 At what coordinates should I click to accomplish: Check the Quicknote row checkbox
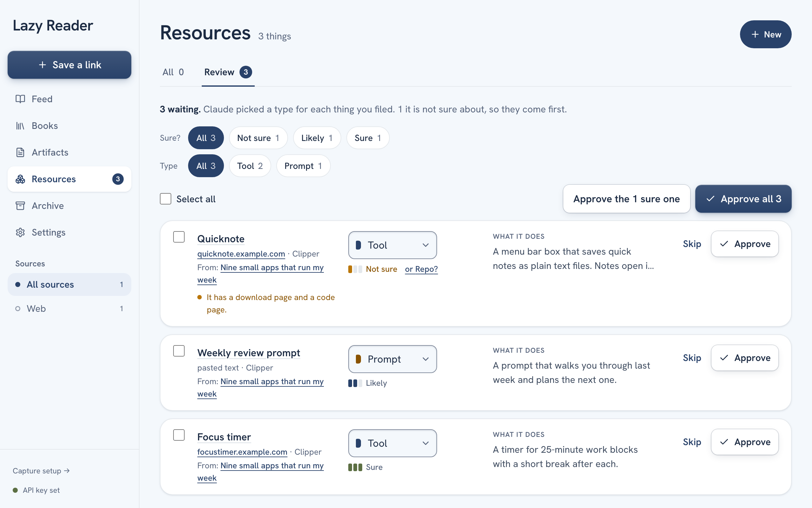click(x=179, y=237)
